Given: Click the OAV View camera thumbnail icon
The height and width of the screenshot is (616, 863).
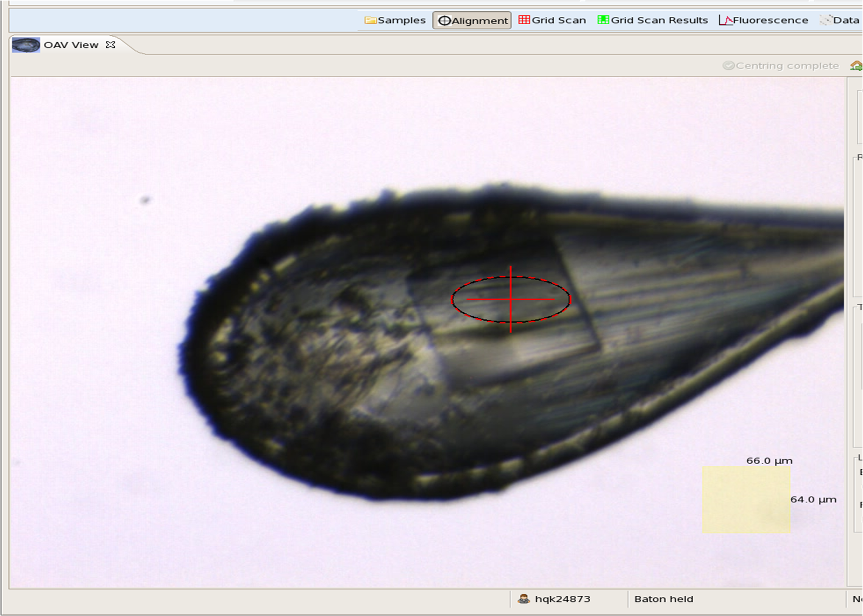Looking at the screenshot, I should [26, 45].
